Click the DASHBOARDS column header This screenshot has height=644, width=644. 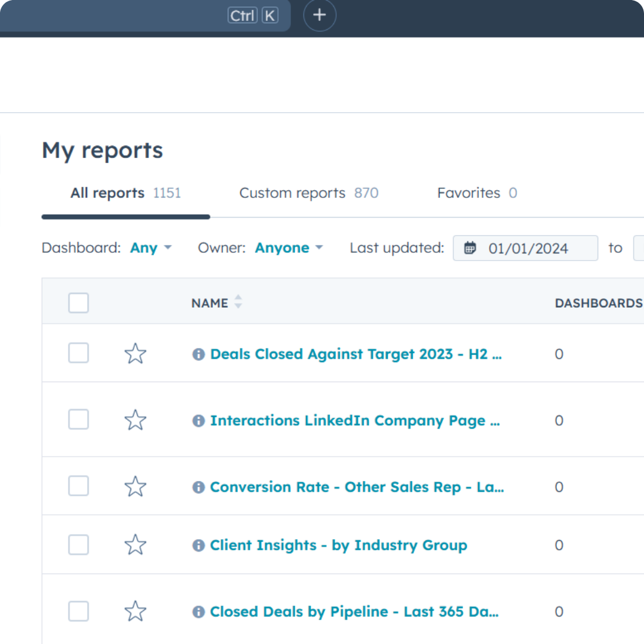599,303
